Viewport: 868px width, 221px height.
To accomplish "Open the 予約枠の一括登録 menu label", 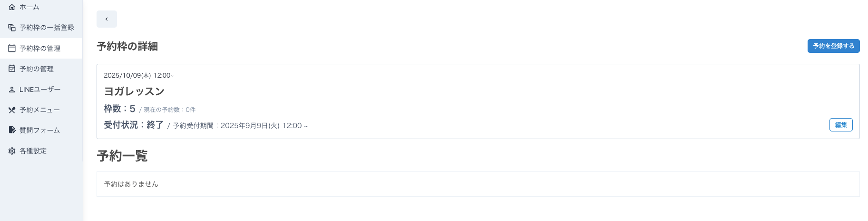I will [47, 28].
